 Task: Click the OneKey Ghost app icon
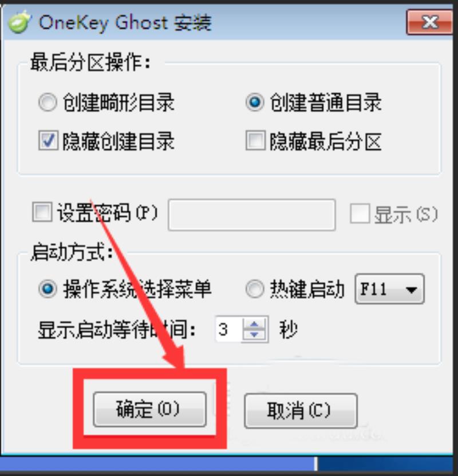pos(19,22)
